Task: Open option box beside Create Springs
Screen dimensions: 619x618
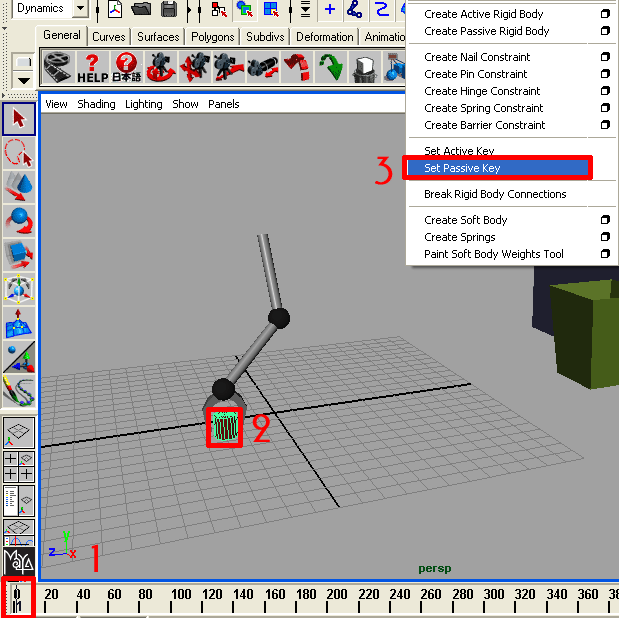Action: click(x=604, y=237)
